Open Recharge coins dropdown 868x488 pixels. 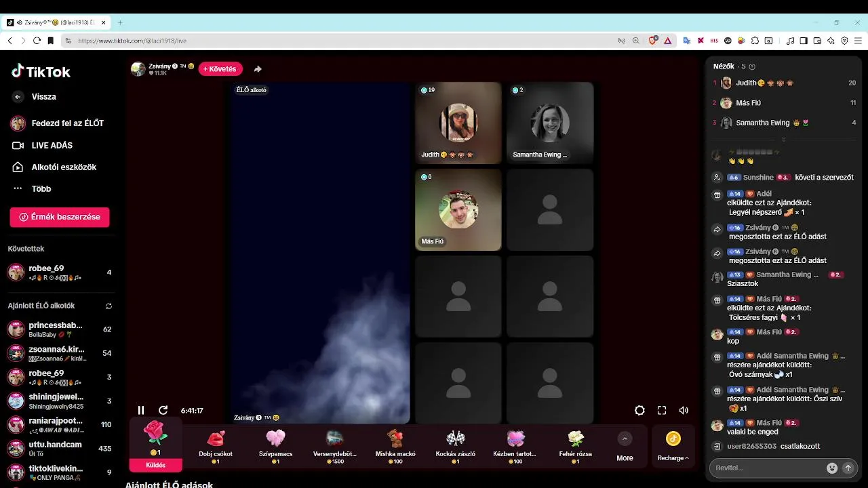click(673, 446)
